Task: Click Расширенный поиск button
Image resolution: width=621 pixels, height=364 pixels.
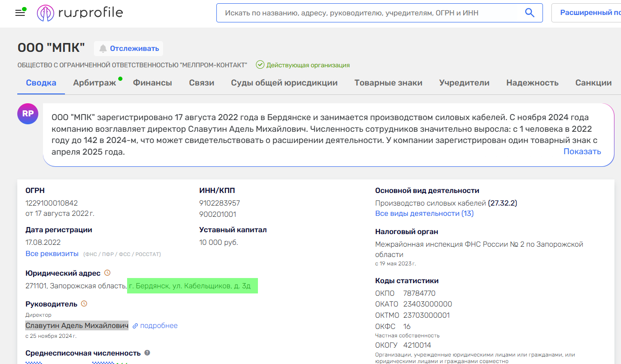Action: 590,13
